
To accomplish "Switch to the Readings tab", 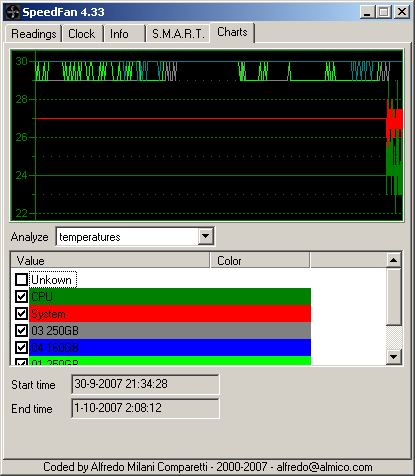I will (33, 34).
